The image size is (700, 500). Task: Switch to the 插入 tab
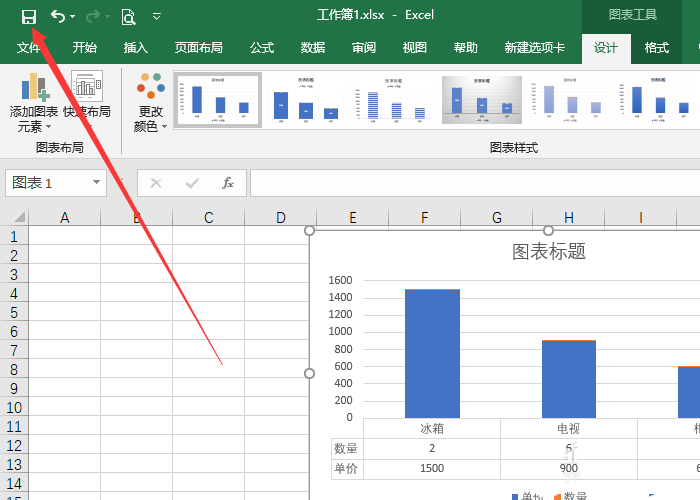pyautogui.click(x=136, y=48)
